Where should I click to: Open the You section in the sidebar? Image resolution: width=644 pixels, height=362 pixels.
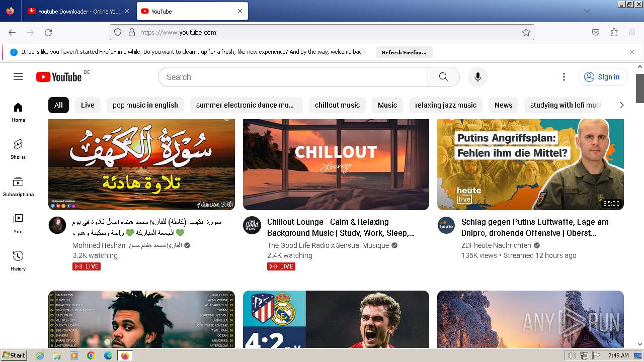point(18,224)
